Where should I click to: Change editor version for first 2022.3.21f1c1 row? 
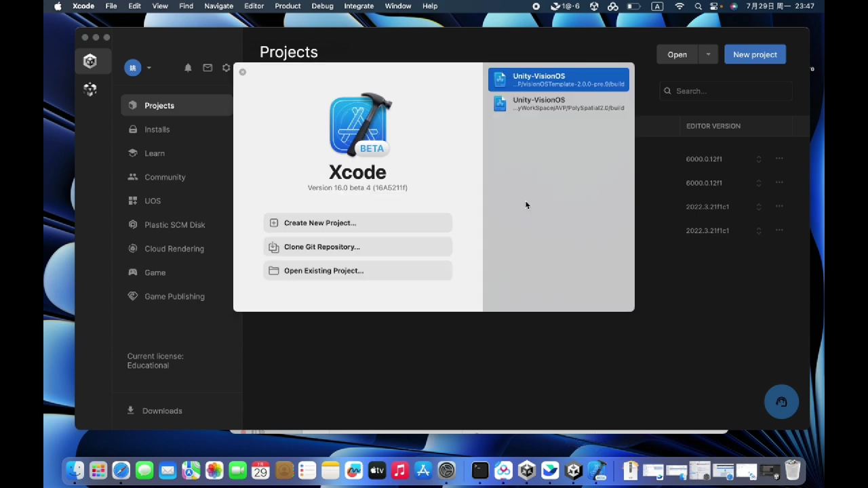tap(759, 207)
